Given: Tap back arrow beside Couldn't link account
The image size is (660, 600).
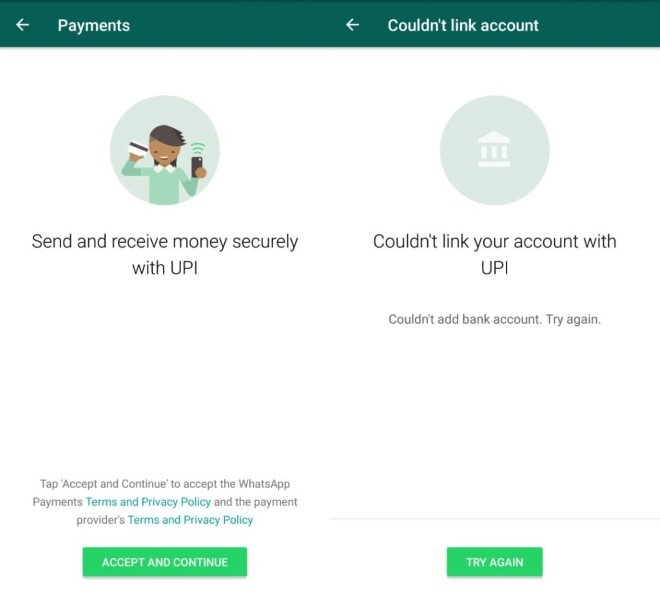Looking at the screenshot, I should pyautogui.click(x=352, y=25).
